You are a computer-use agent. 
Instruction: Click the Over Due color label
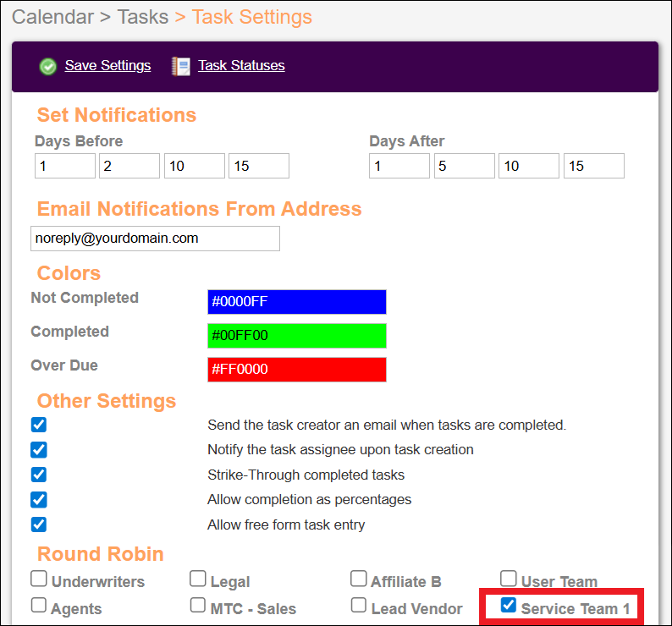[x=64, y=365]
